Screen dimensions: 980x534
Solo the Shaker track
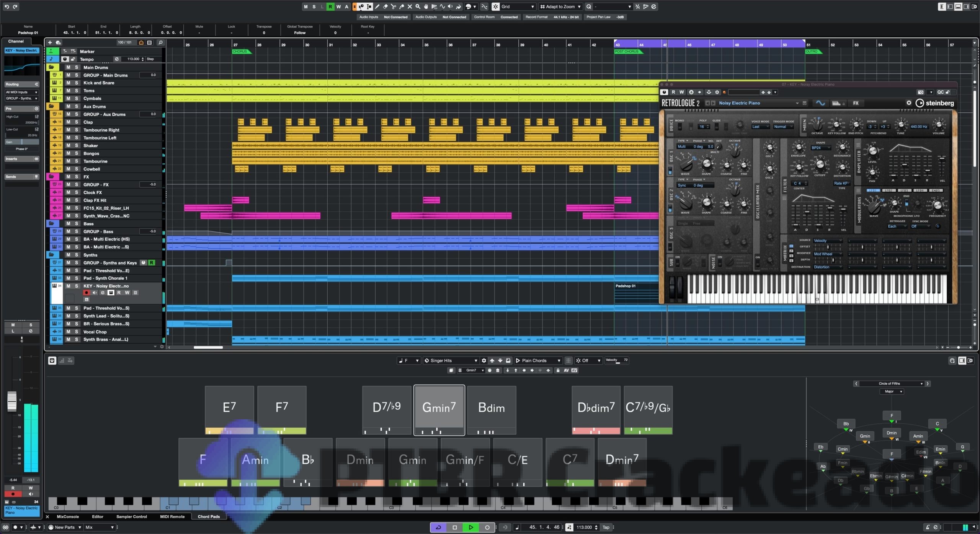coord(77,145)
